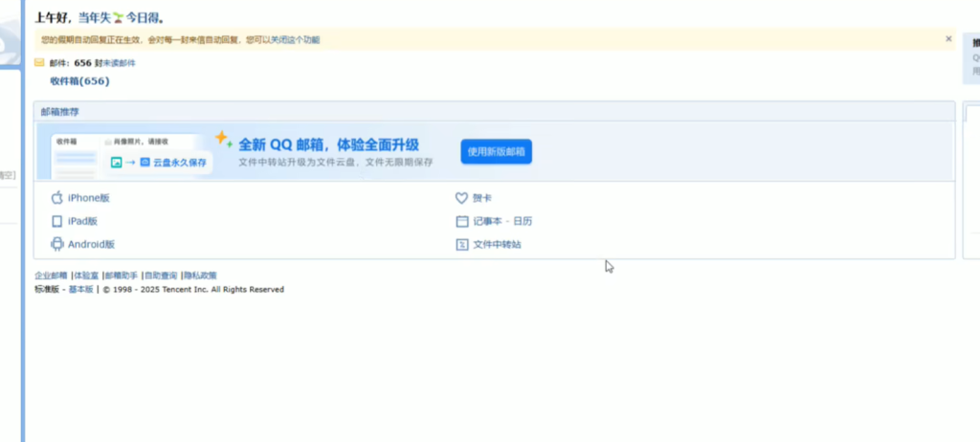The width and height of the screenshot is (980, 442).
Task: Open the iPhone版 link
Action: point(89,198)
